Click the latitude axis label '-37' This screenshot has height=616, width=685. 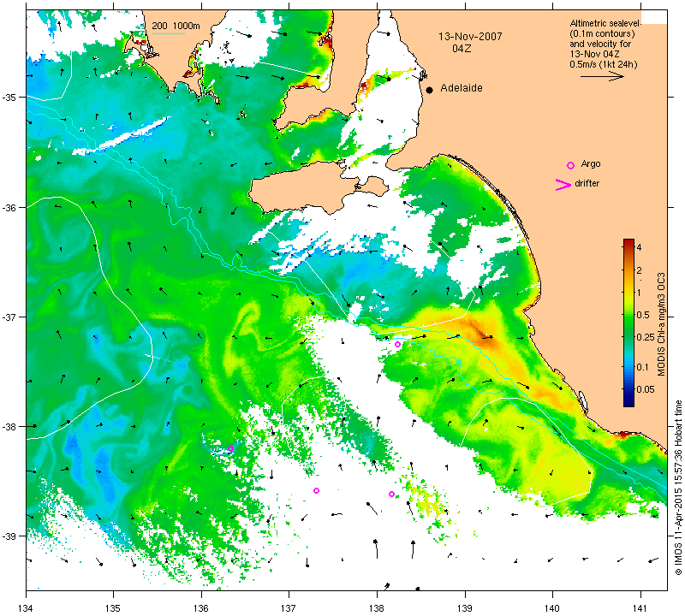coord(9,317)
